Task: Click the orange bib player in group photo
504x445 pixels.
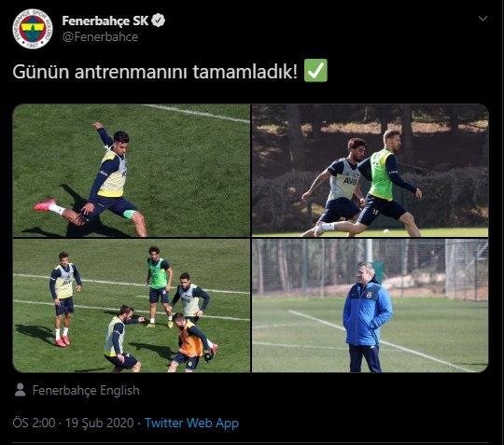Action: tap(191, 342)
